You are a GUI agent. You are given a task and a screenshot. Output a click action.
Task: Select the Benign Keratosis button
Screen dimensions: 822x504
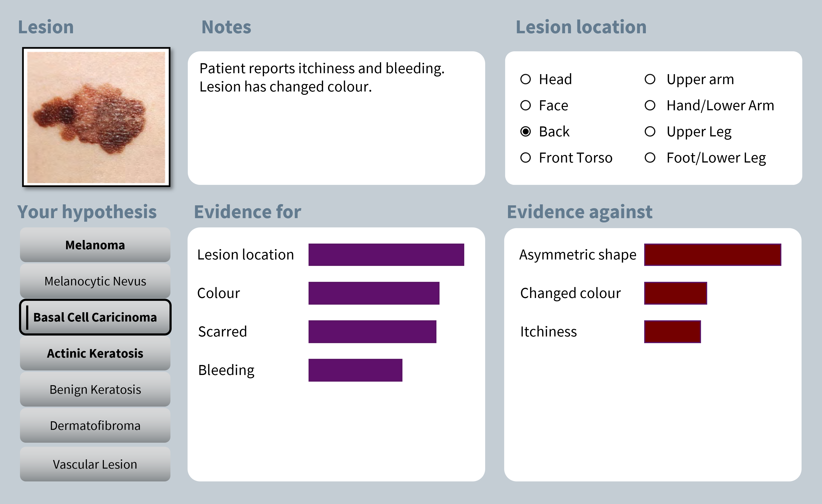click(x=95, y=389)
